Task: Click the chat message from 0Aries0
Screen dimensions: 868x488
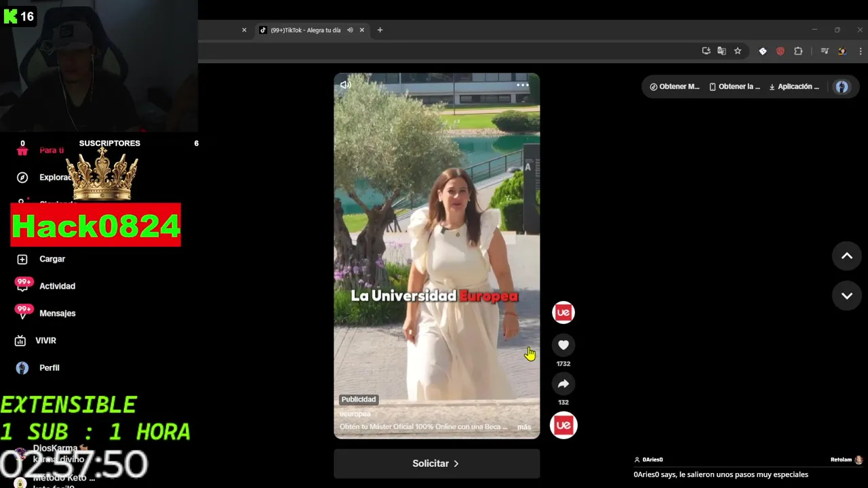Action: coord(721,474)
